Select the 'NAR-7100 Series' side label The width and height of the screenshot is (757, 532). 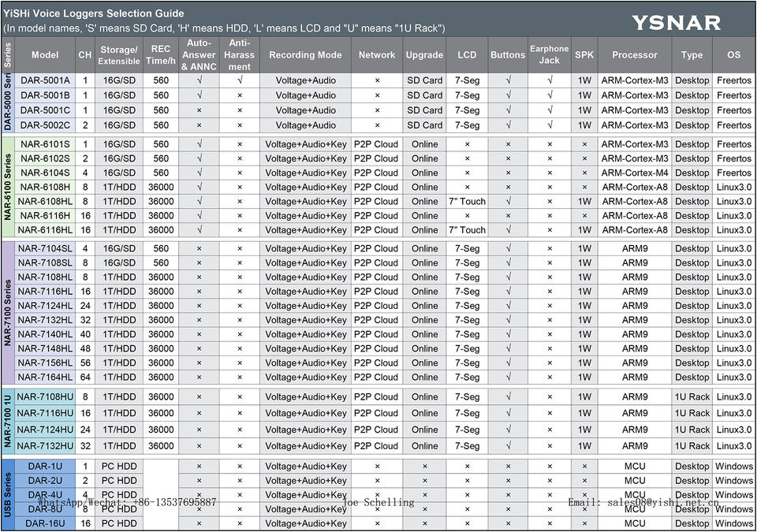[8, 314]
